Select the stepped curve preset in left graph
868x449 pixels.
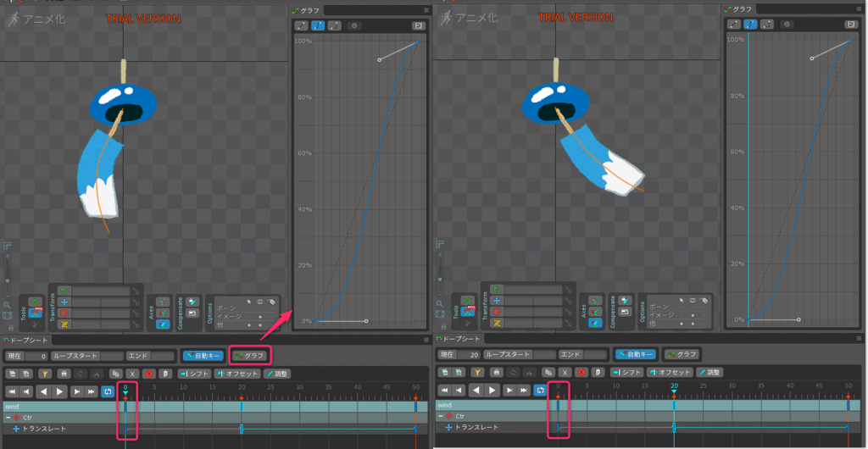(334, 25)
